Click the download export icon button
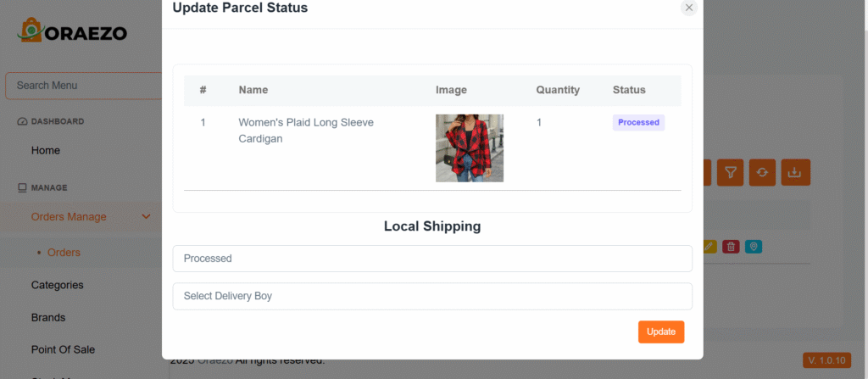This screenshot has height=379, width=868. point(795,172)
